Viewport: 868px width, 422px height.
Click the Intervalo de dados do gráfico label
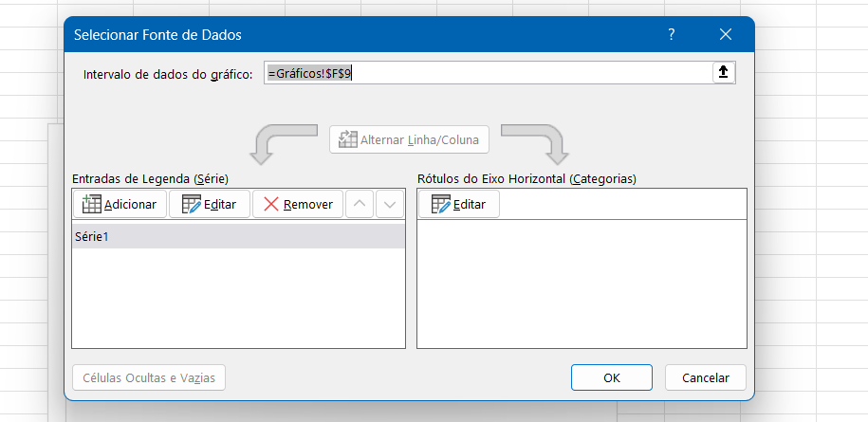tap(168, 75)
